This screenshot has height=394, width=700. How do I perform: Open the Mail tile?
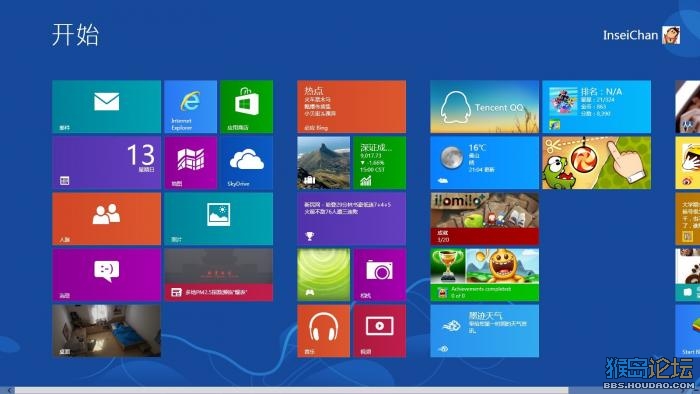106,107
